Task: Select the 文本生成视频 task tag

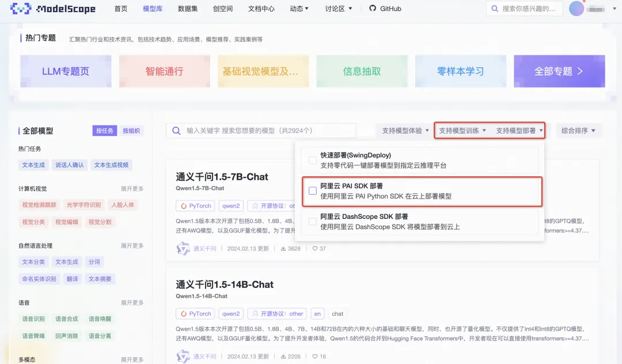Action: [x=111, y=165]
